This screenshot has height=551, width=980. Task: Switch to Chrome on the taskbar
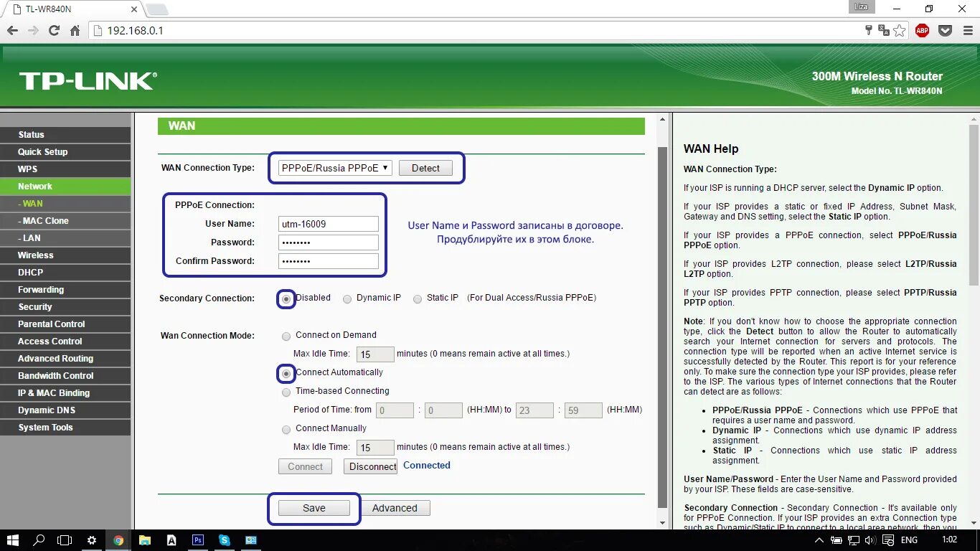click(x=118, y=540)
